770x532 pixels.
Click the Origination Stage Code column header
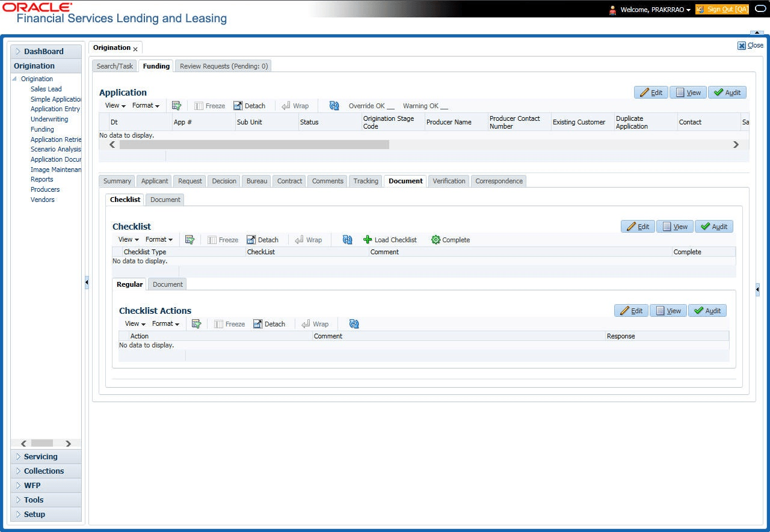(392, 122)
